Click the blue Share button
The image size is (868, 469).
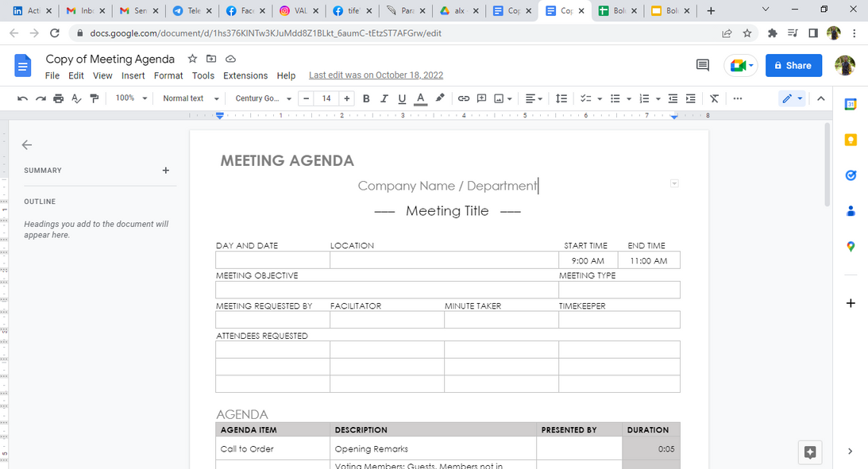pos(794,65)
